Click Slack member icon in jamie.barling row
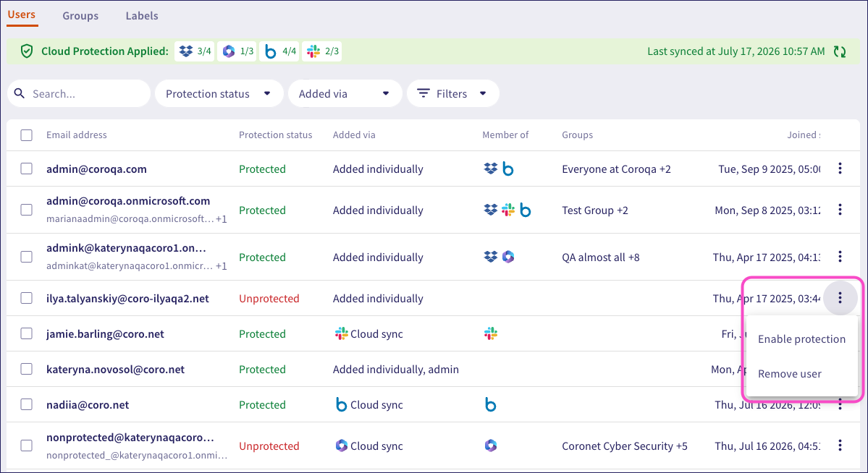868x473 pixels. click(490, 333)
